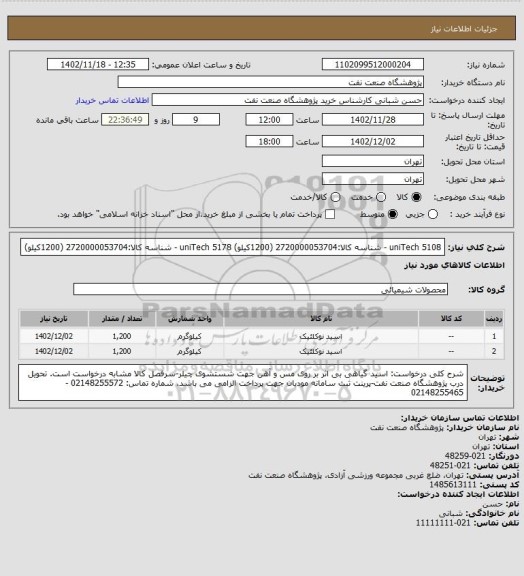
Task: Click the واحد شمارش column header
Action: pyautogui.click(x=190, y=319)
